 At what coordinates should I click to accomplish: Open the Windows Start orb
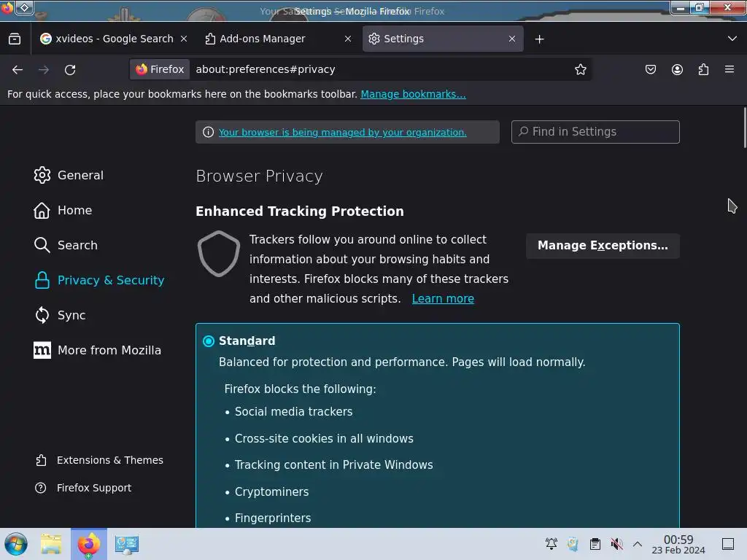16,544
